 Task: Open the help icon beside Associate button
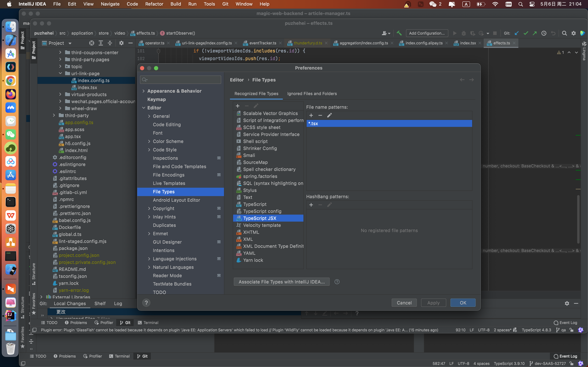pos(337,282)
